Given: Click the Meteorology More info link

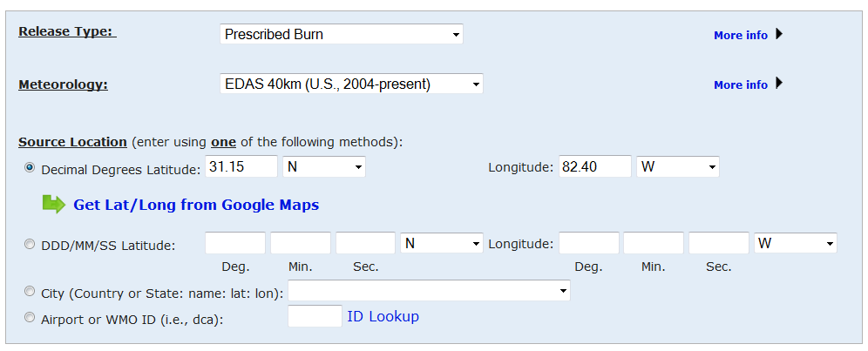Looking at the screenshot, I should tap(740, 84).
